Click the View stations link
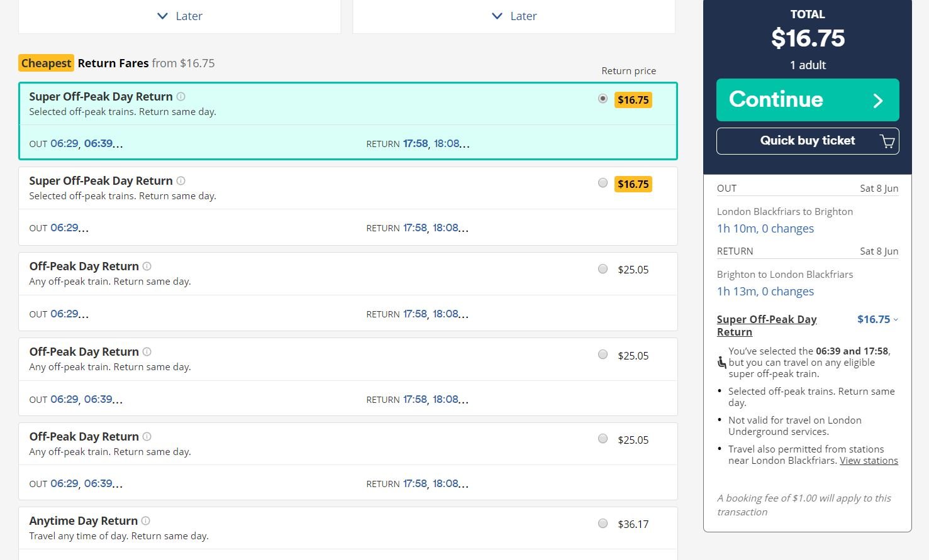The width and height of the screenshot is (929, 560). (869, 461)
